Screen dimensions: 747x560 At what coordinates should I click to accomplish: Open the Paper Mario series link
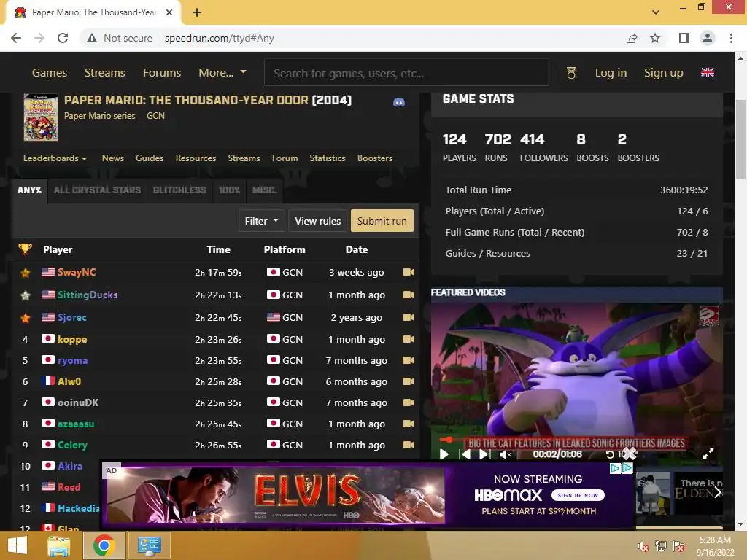(99, 116)
